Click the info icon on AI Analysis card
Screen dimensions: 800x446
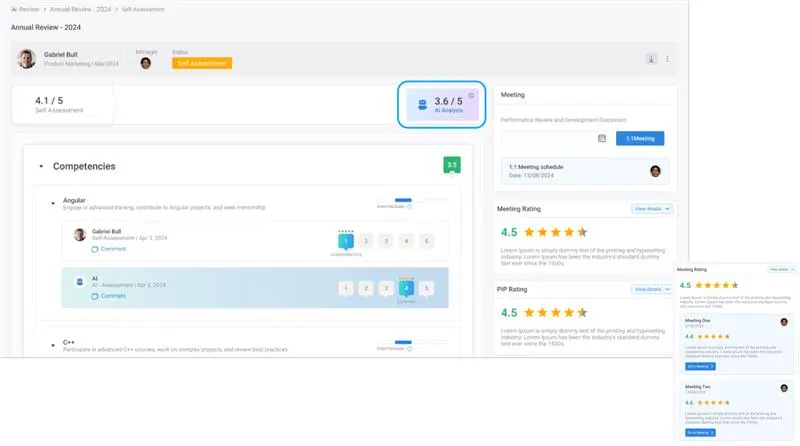pos(471,95)
